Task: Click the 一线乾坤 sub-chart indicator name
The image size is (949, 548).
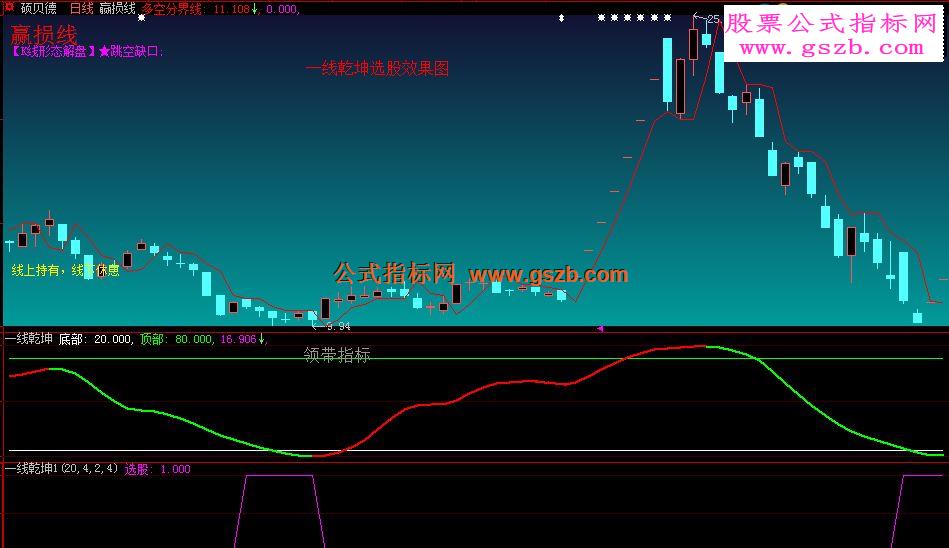Action: coord(29,339)
